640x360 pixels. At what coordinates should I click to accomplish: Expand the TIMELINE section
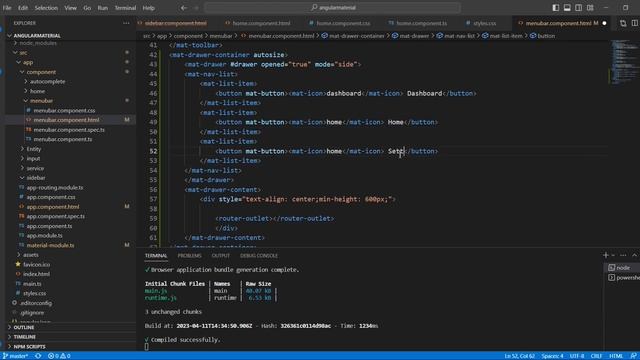pyautogui.click(x=24, y=337)
